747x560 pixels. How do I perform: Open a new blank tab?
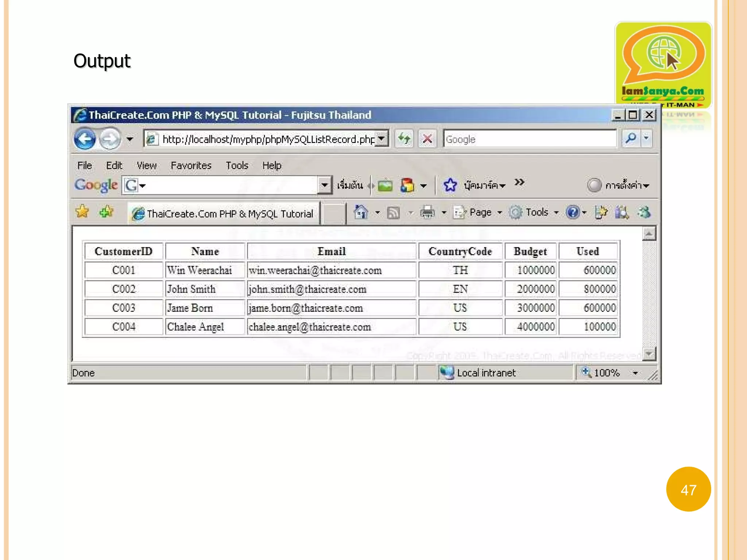coord(334,214)
